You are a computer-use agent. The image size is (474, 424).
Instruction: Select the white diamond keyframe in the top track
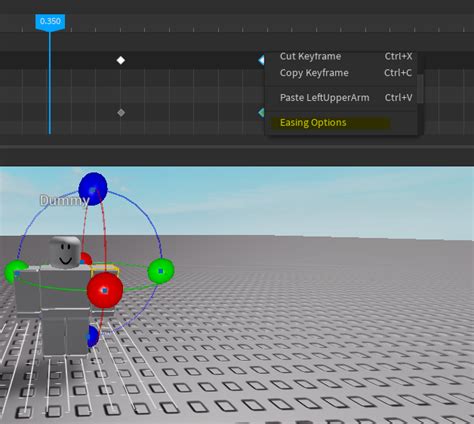coord(121,60)
